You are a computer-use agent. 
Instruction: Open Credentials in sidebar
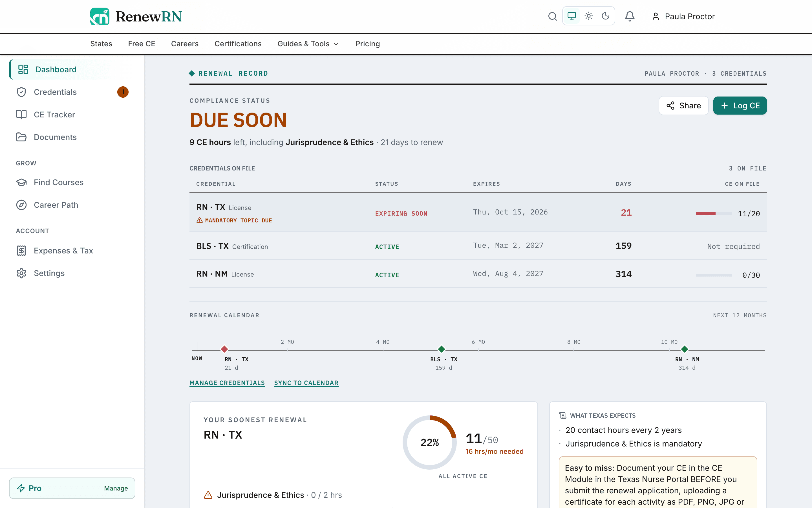[x=72, y=92]
